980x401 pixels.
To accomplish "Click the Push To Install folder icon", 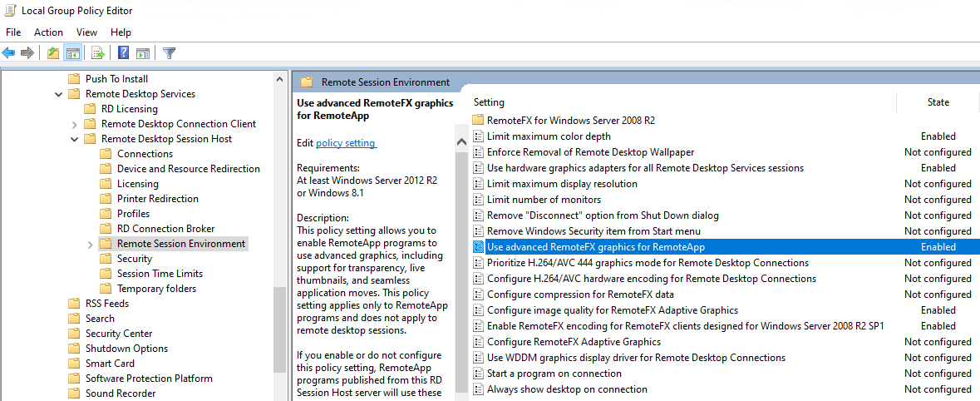I will (x=74, y=79).
